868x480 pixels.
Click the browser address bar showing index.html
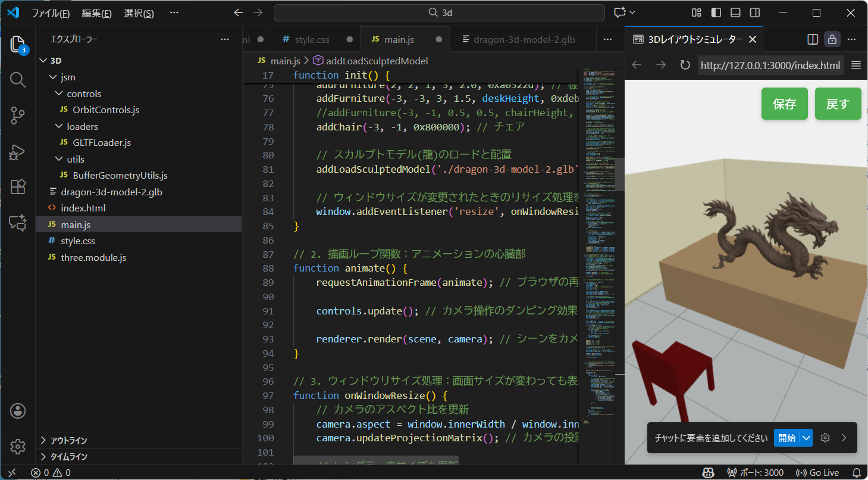tap(770, 66)
